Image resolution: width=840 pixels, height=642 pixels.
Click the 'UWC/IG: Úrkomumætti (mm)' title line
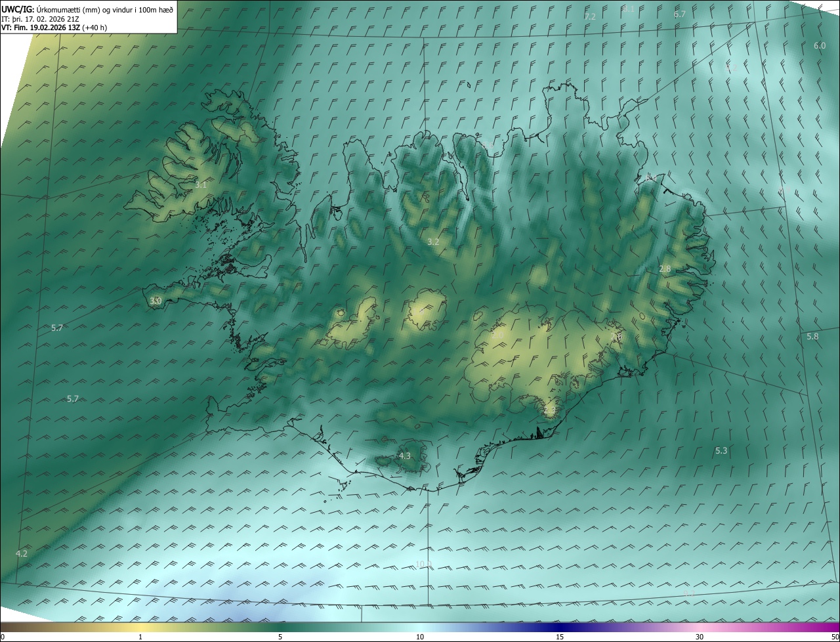87,9
